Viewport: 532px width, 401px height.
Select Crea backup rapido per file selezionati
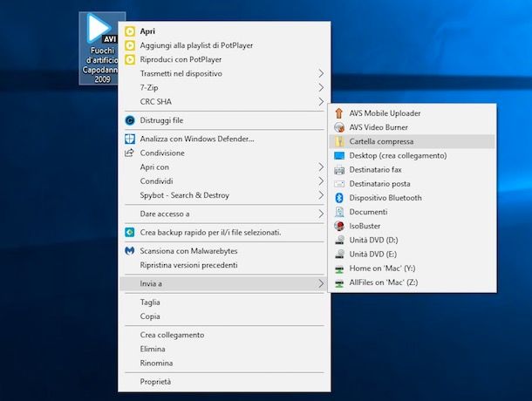tap(224, 233)
